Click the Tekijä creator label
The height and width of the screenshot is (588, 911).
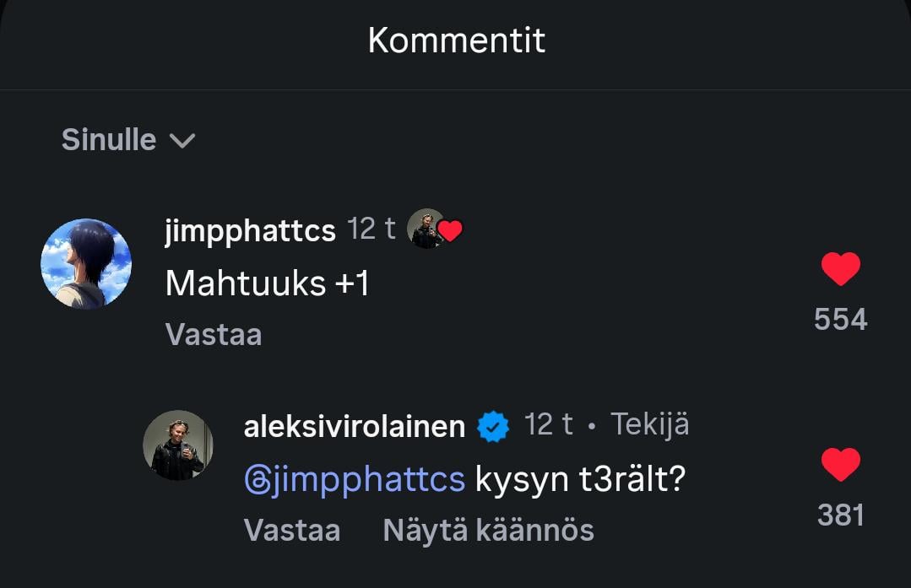pos(649,424)
